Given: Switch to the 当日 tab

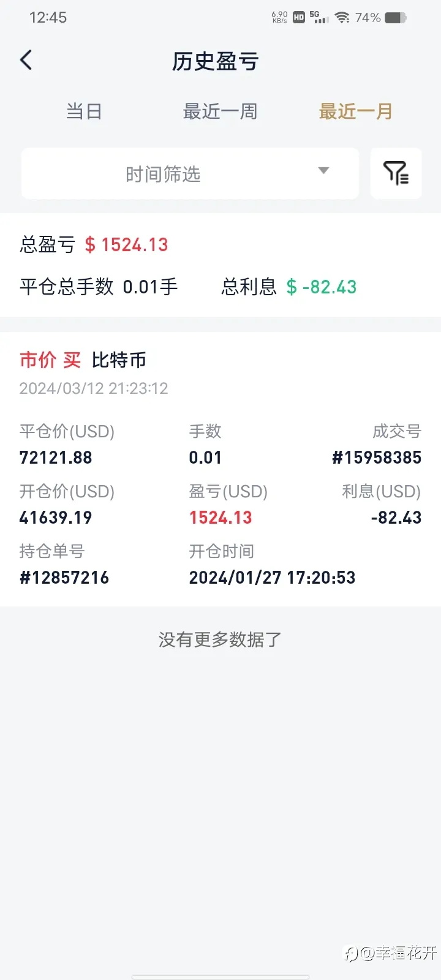Looking at the screenshot, I should point(84,111).
